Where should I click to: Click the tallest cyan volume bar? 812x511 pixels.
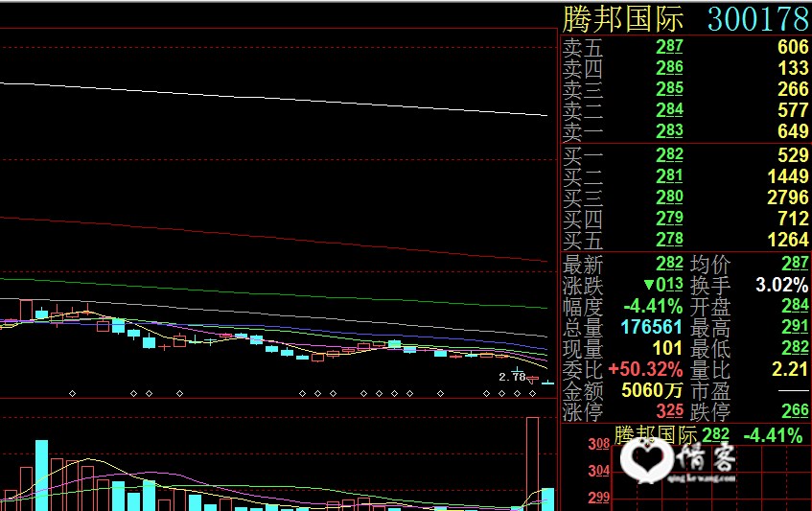[x=42, y=476]
